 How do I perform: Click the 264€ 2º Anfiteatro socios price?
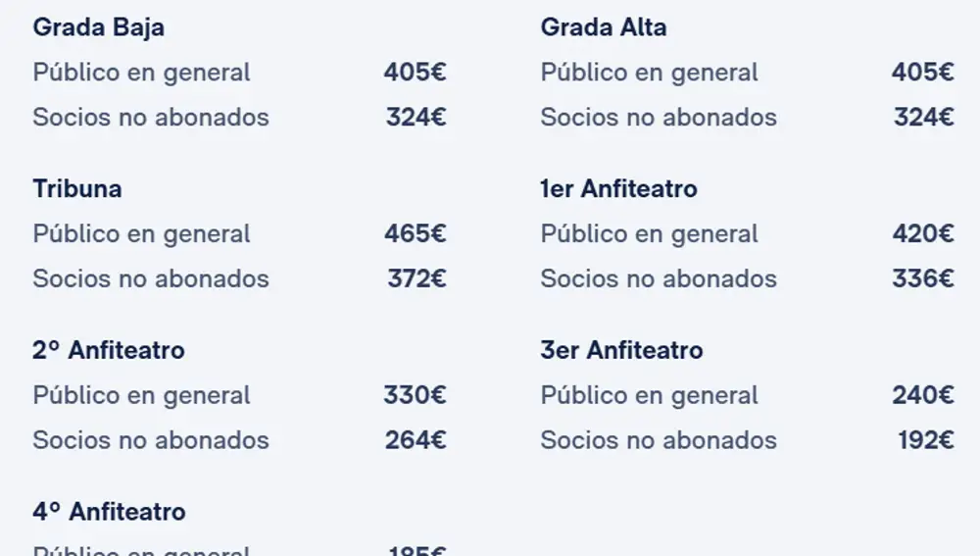416,440
